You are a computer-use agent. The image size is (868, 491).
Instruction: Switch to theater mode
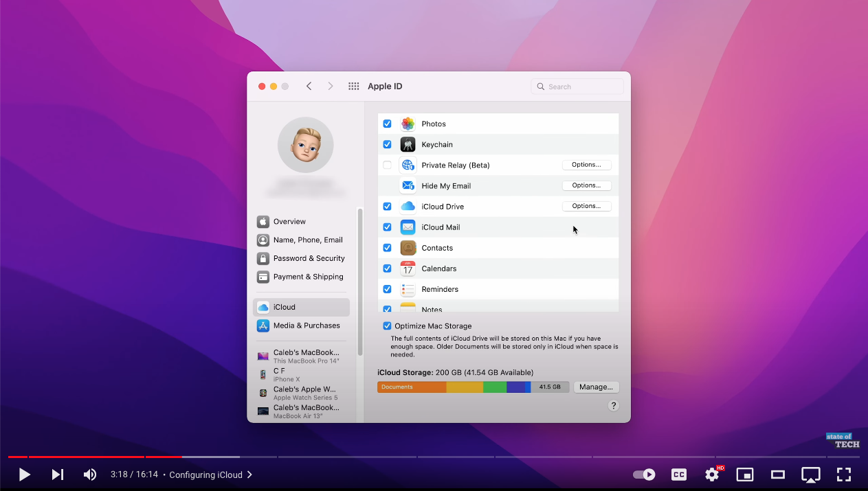(x=778, y=475)
